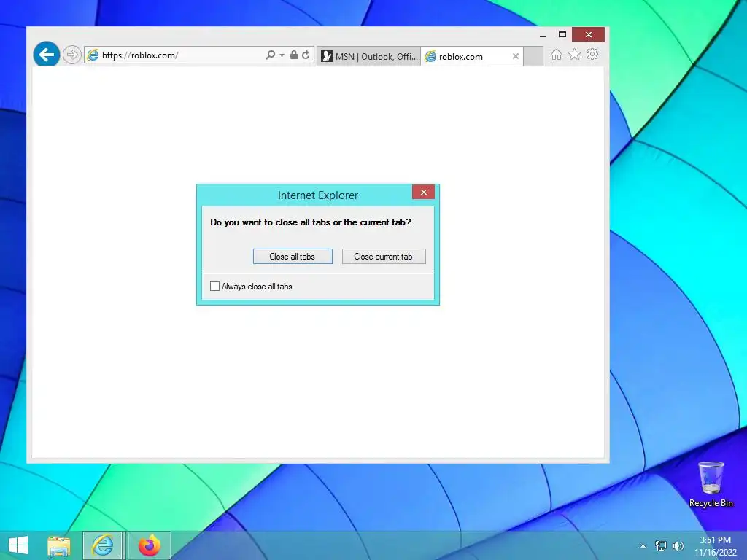Click the Close current tab button
The width and height of the screenshot is (747, 560).
(384, 256)
